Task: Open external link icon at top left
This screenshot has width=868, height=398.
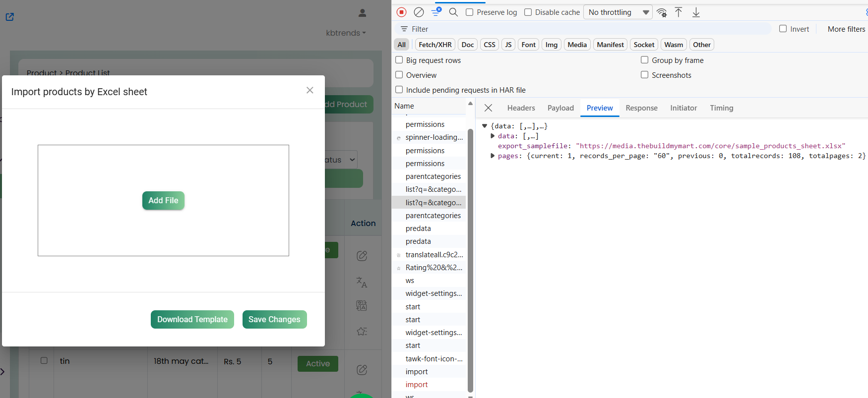Action: pyautogui.click(x=9, y=17)
